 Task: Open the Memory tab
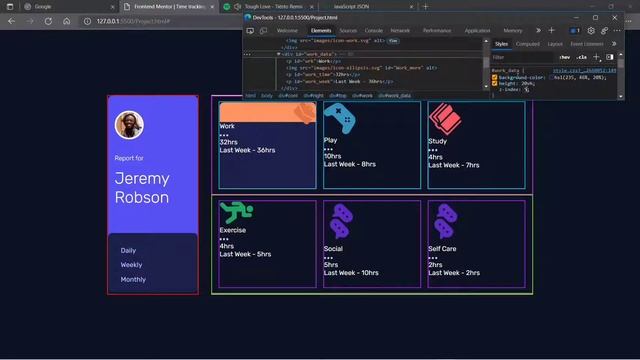513,31
